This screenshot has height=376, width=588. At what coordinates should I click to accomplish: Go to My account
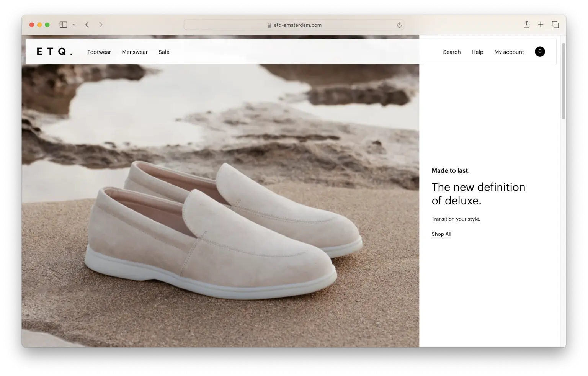[509, 52]
